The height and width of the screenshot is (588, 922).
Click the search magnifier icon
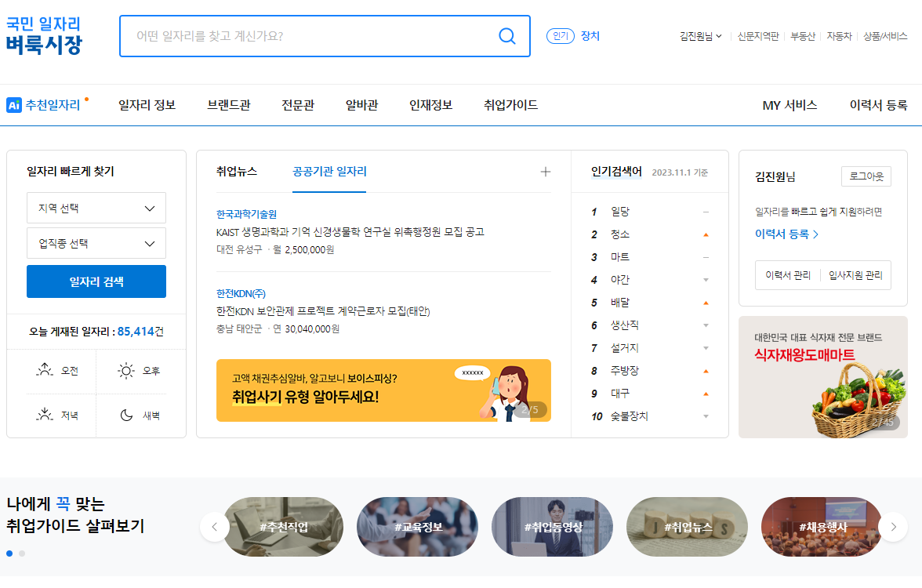tap(506, 36)
